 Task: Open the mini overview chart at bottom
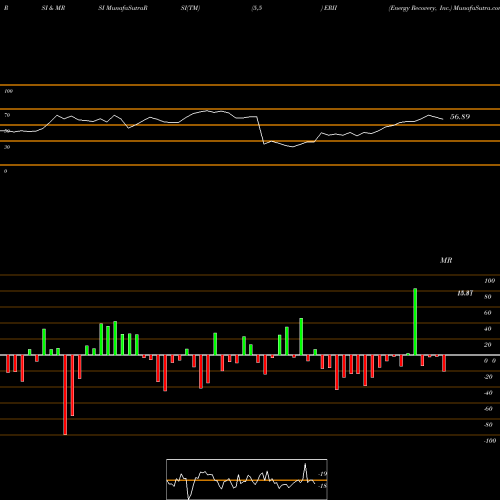(247, 479)
